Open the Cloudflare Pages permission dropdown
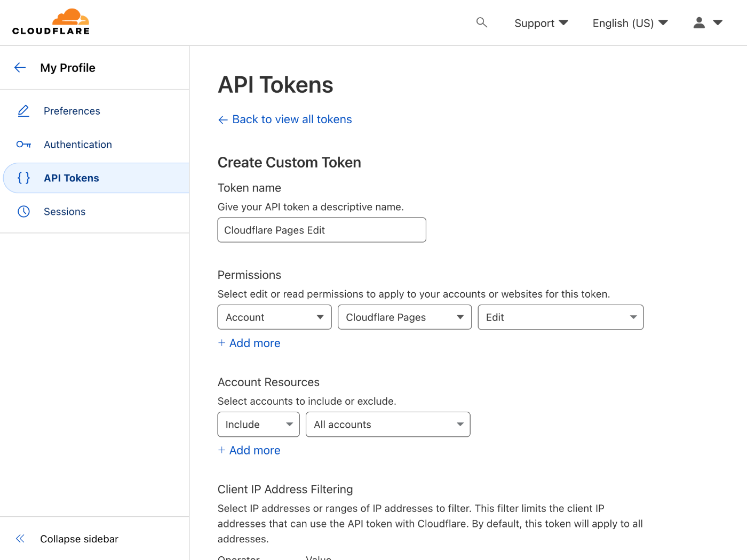 [404, 317]
